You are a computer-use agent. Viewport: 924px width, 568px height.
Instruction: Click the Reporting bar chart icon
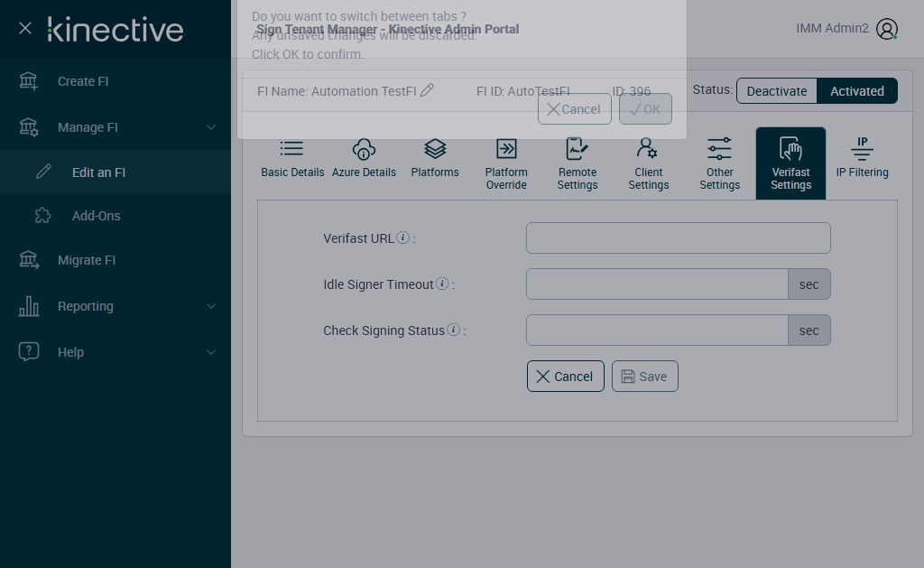click(x=29, y=306)
